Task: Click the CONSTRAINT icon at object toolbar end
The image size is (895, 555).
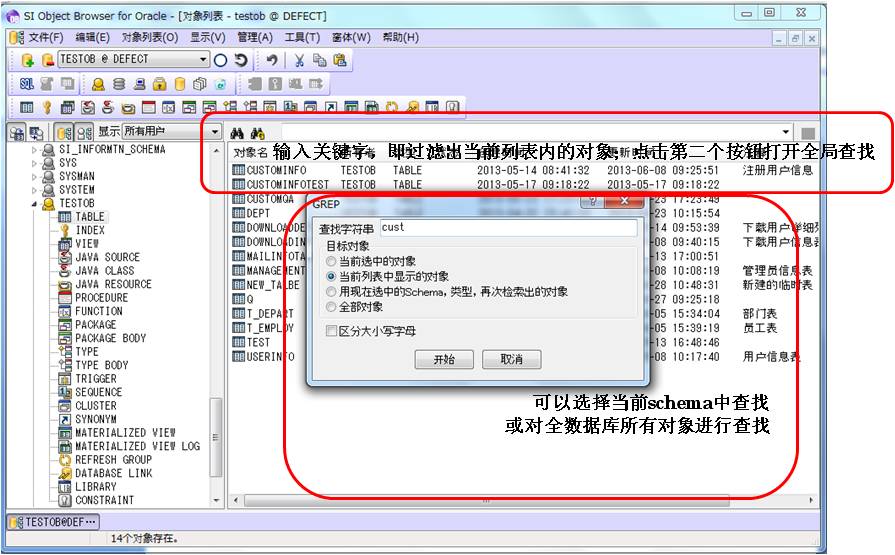Action: (x=452, y=107)
